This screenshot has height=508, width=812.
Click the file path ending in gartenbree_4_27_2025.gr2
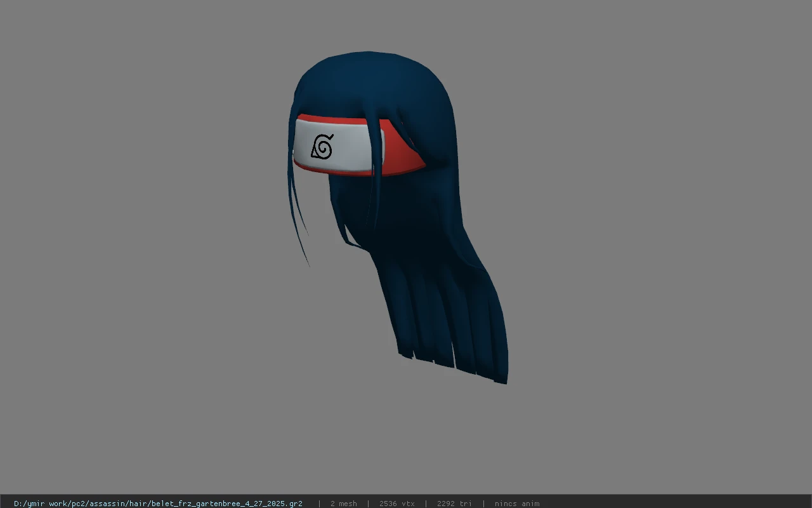click(x=158, y=504)
